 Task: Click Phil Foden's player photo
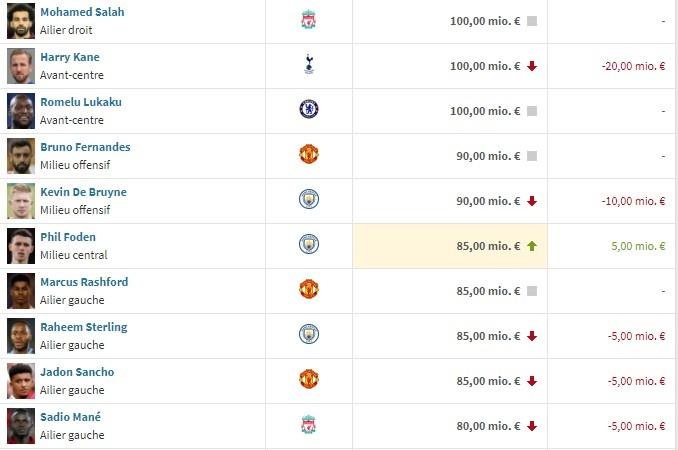point(21,246)
